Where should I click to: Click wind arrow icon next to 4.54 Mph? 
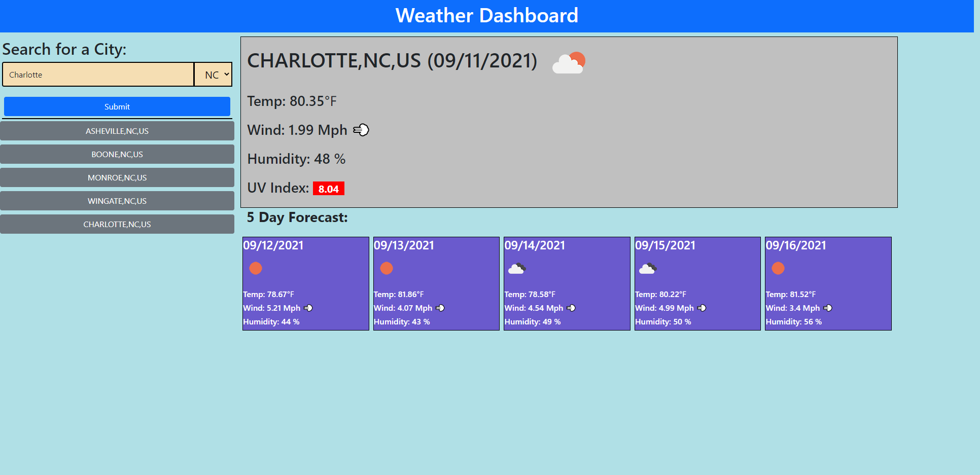(571, 308)
